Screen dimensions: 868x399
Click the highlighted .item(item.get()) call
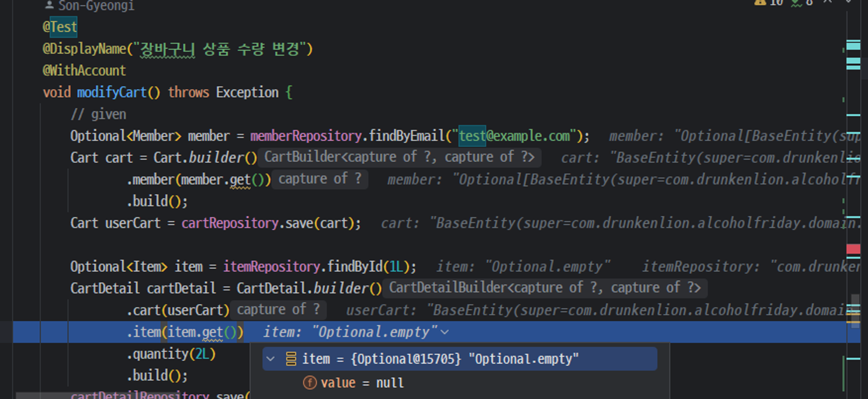[x=185, y=332]
